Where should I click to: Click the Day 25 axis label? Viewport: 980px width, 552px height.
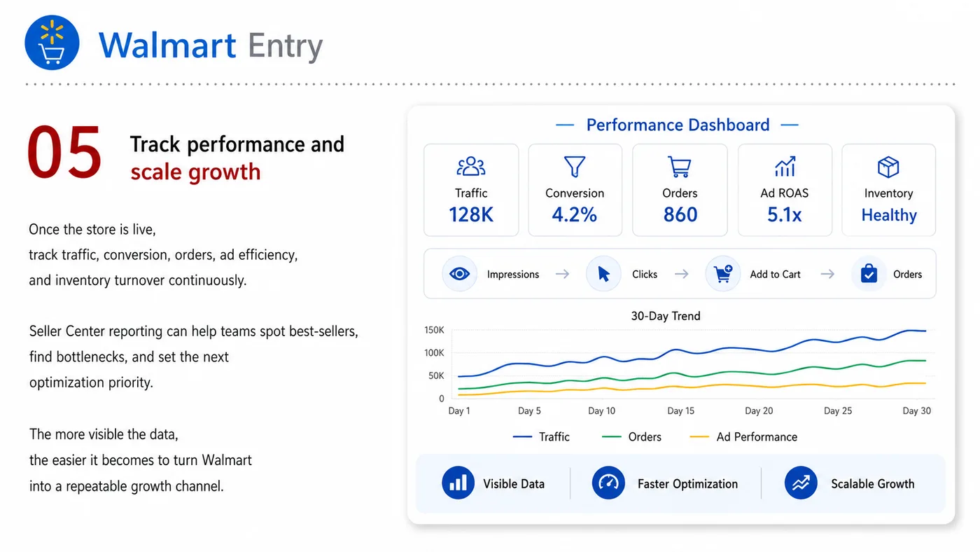[x=838, y=411]
